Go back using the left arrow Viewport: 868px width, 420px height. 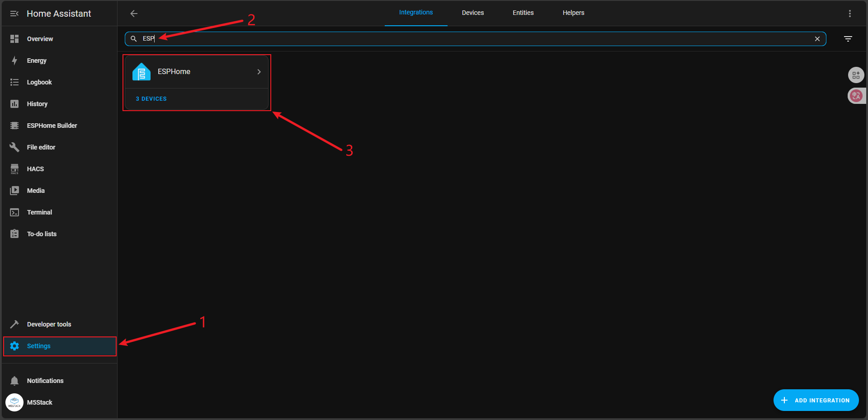tap(134, 14)
